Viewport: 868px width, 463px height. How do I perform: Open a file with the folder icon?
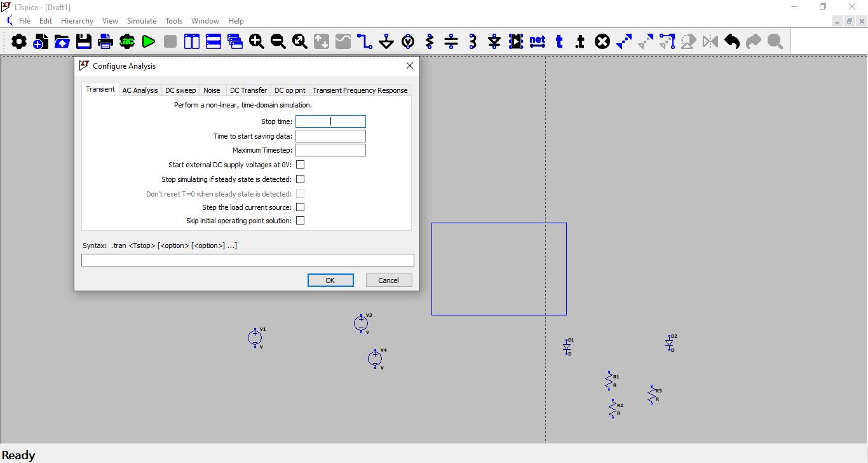pyautogui.click(x=62, y=42)
